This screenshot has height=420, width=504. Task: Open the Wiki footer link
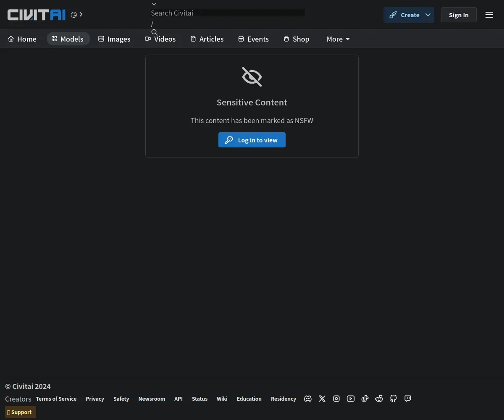click(222, 399)
